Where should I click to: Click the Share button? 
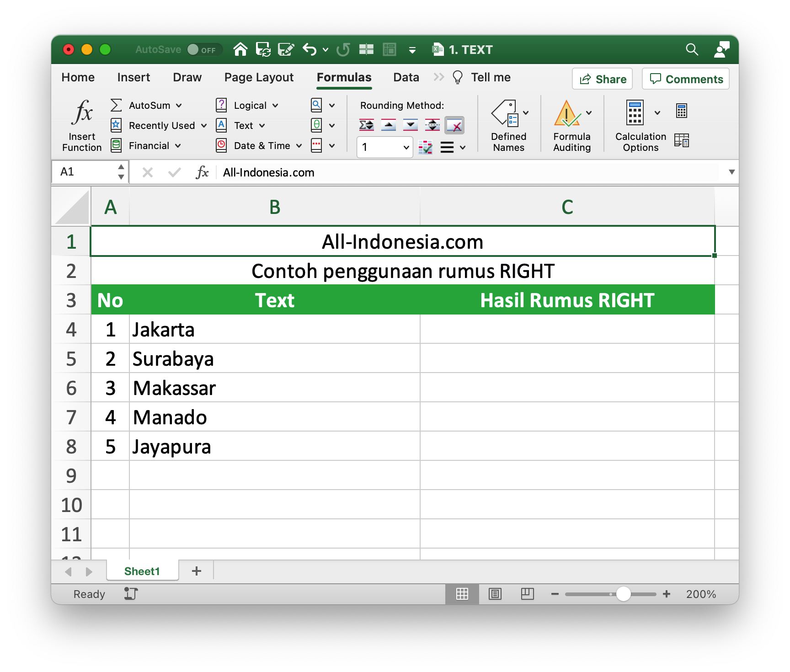pos(603,79)
